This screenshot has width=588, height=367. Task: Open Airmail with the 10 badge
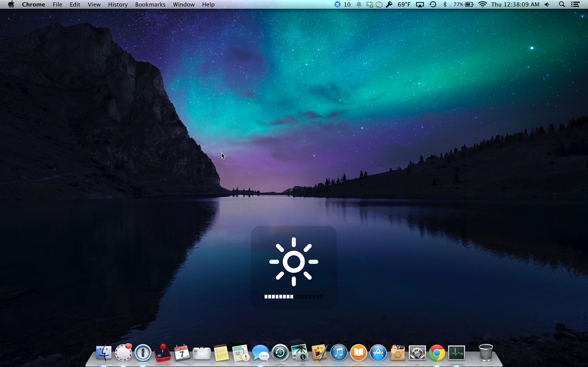123,353
